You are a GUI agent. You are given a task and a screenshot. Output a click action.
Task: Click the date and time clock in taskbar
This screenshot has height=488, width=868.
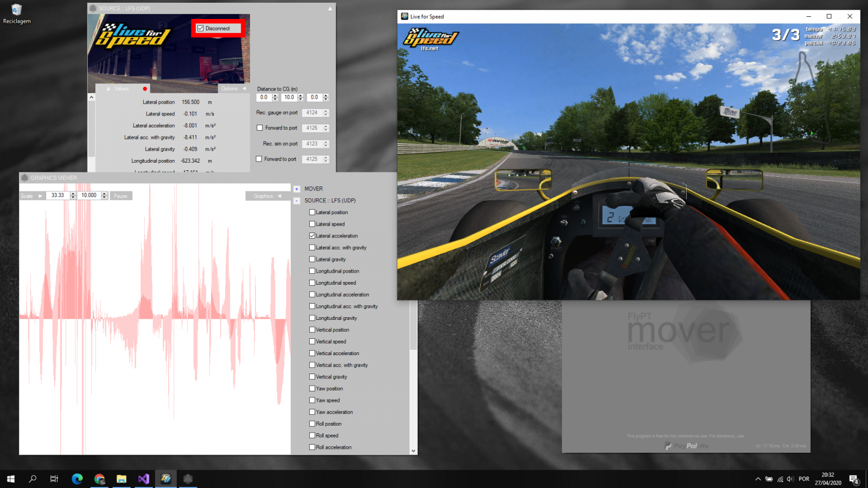(828, 479)
